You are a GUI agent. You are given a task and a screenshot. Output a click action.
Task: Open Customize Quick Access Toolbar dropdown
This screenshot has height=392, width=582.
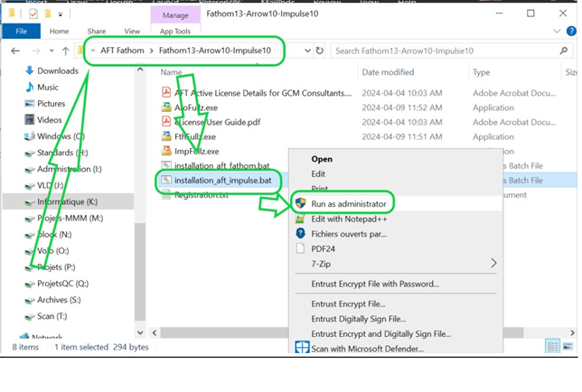tap(61, 14)
